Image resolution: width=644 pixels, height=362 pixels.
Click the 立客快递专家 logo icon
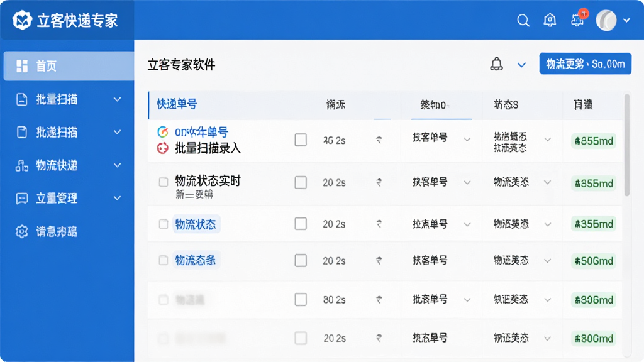tap(22, 20)
